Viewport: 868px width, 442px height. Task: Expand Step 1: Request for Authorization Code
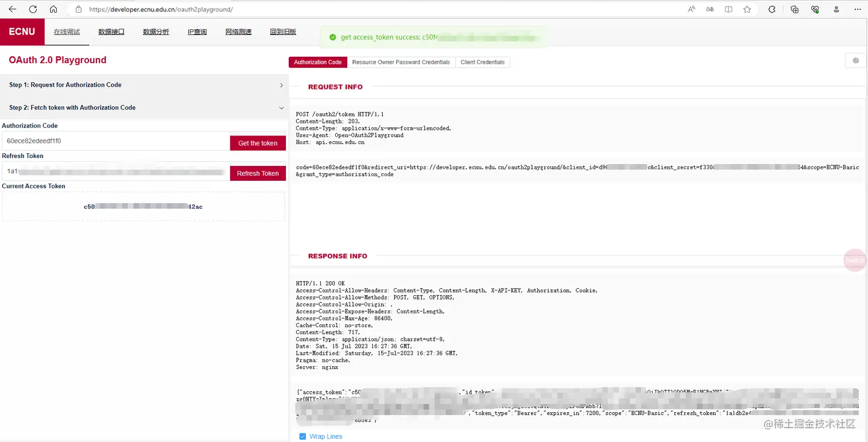point(143,85)
